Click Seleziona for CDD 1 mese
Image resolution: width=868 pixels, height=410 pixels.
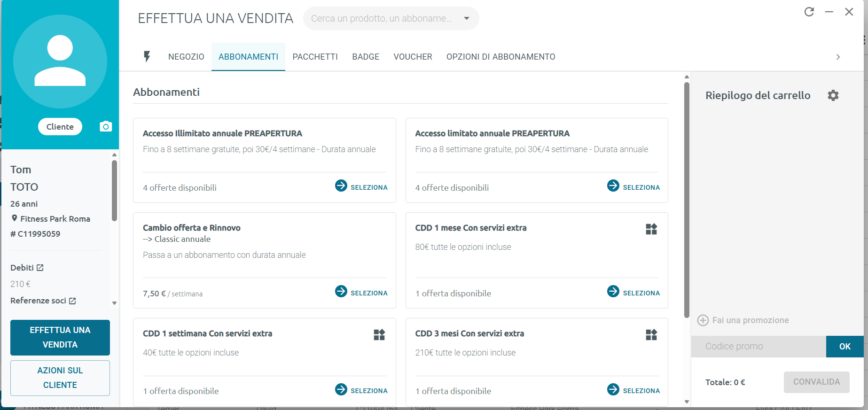click(x=641, y=293)
